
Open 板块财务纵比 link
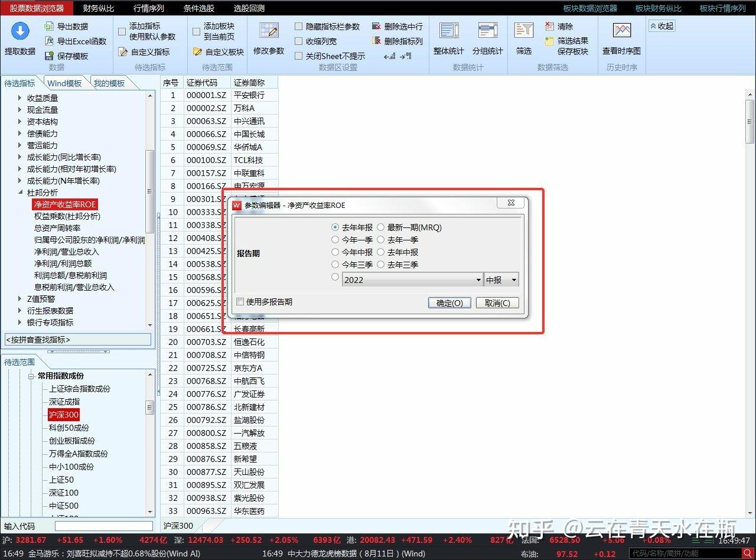659,8
